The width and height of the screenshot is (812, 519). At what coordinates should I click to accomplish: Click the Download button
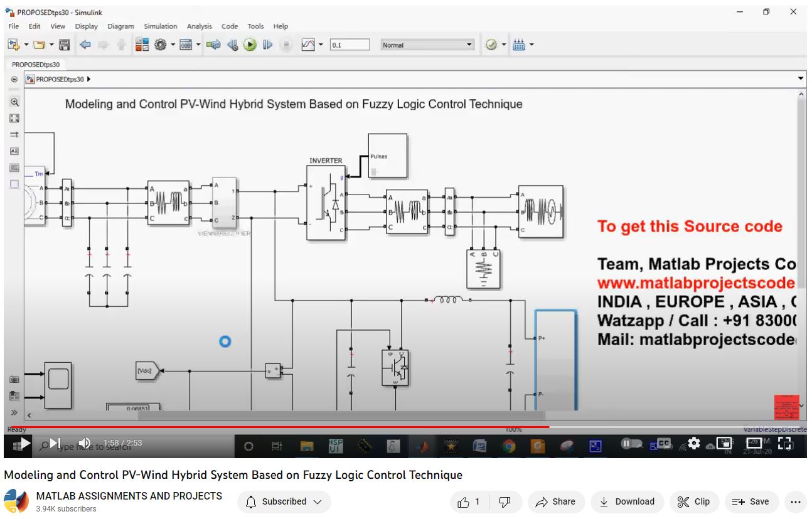(627, 501)
